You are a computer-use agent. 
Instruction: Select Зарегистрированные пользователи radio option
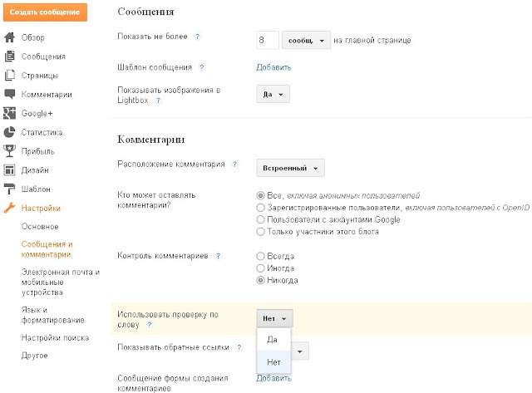coord(260,208)
